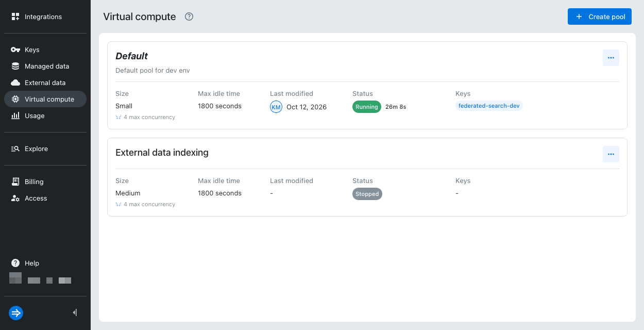Collapse the sidebar with the arrow icon
This screenshot has height=330, width=644.
(75, 312)
